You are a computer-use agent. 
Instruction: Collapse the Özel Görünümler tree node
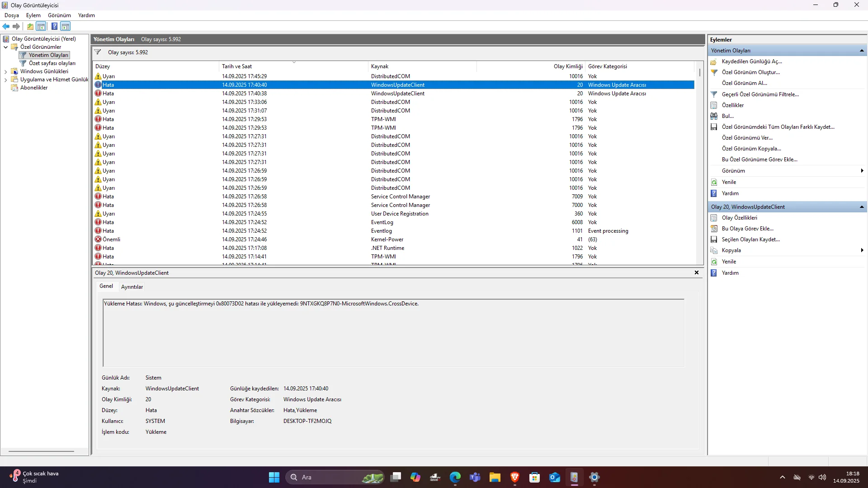coord(5,47)
